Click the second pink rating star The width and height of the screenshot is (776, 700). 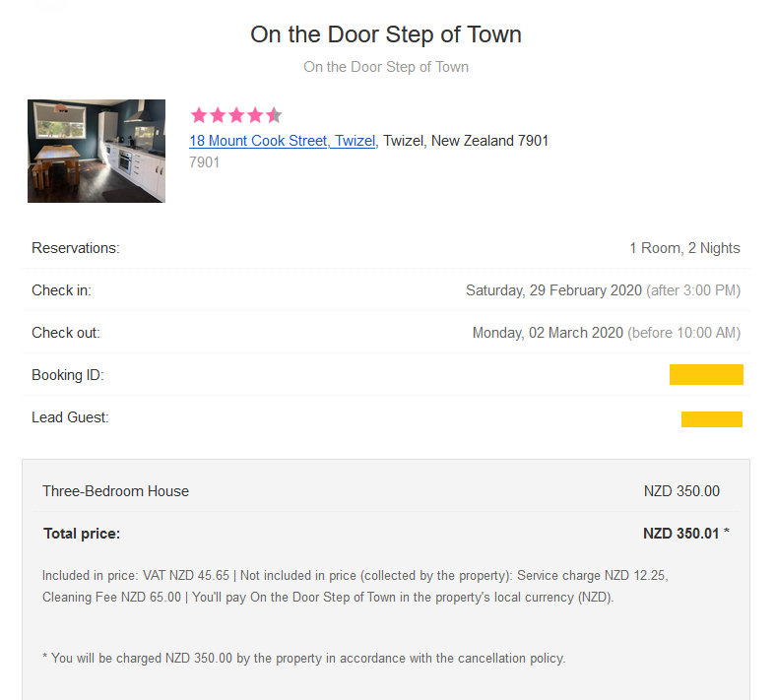tap(219, 115)
